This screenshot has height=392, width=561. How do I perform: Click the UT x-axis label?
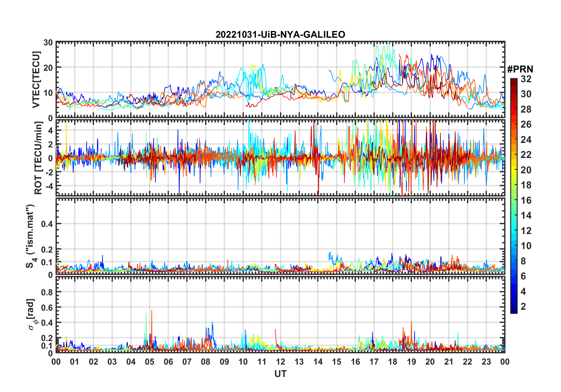click(x=280, y=374)
